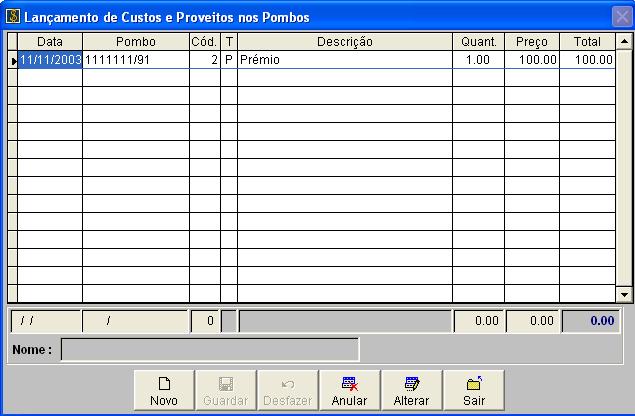Click the scroll up arrow of grid
This screenshot has height=416, width=635.
624,41
